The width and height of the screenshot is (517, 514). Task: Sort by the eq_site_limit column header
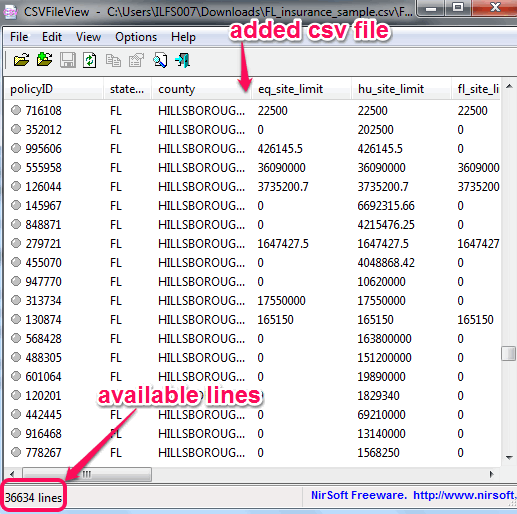pos(301,89)
